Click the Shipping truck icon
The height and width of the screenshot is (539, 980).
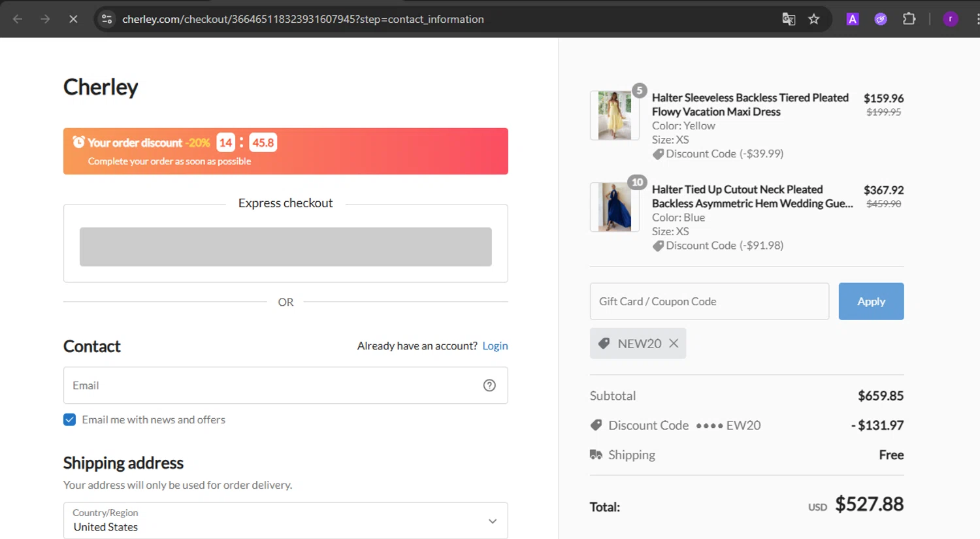[596, 455]
